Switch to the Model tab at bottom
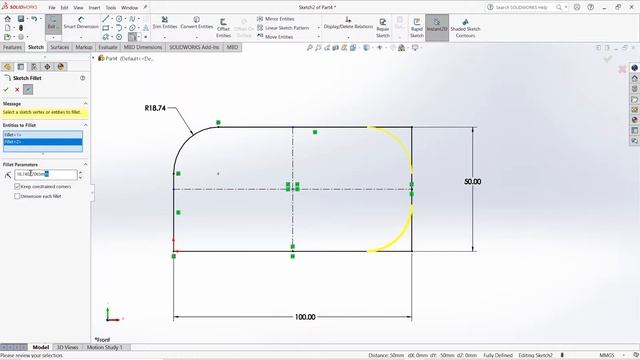The width and height of the screenshot is (640, 360). [41, 347]
